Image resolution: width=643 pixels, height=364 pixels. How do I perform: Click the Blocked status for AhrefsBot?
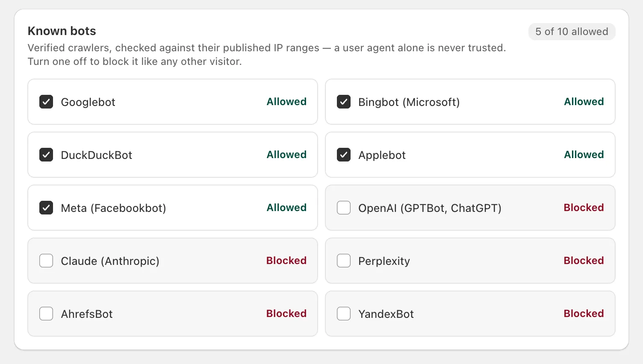click(286, 314)
